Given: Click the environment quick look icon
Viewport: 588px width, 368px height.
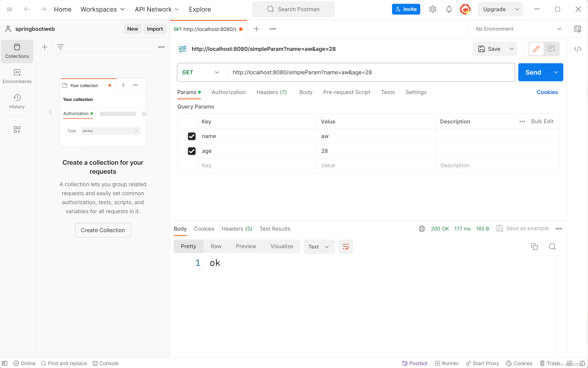Looking at the screenshot, I should pyautogui.click(x=578, y=29).
